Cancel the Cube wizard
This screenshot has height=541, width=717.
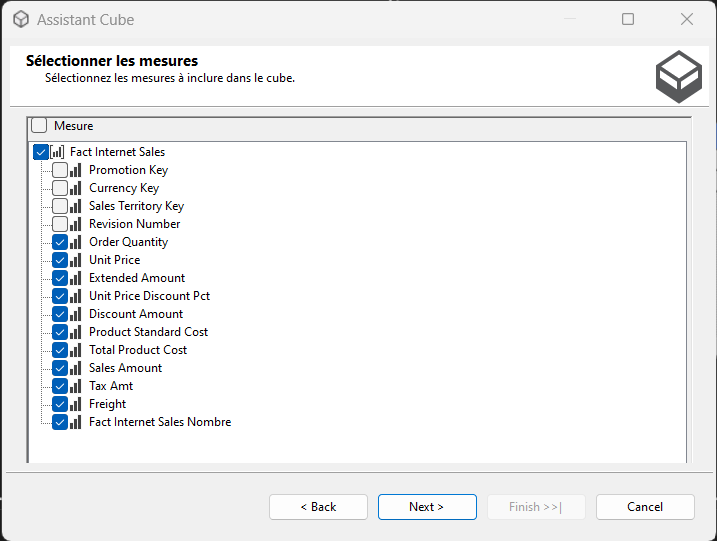tap(645, 507)
